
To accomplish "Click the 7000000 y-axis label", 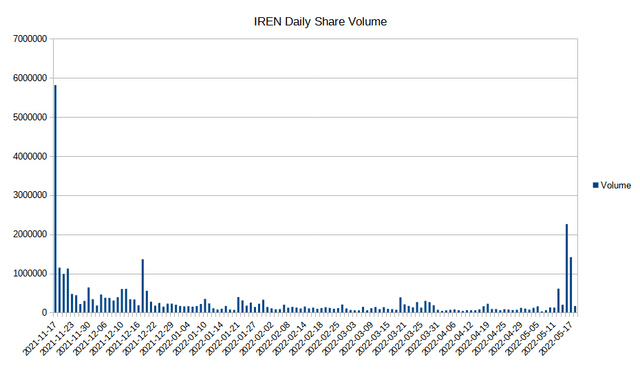I will click(30, 39).
